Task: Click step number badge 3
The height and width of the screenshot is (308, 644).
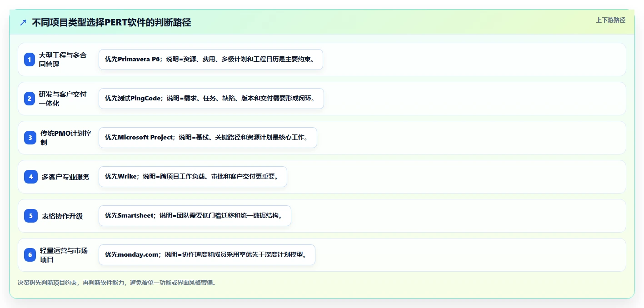Action: [30, 138]
